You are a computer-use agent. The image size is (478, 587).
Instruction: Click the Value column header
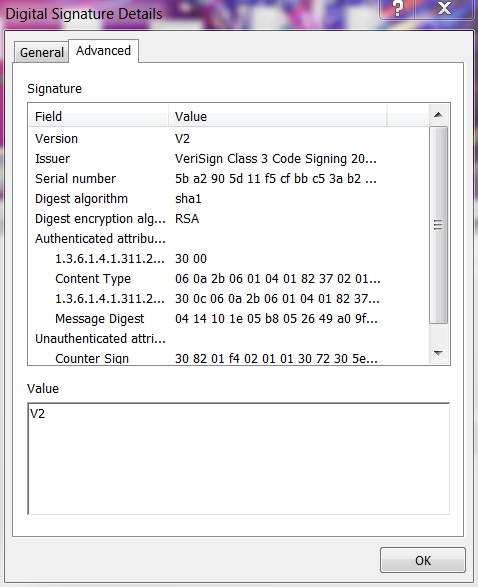coord(277,116)
